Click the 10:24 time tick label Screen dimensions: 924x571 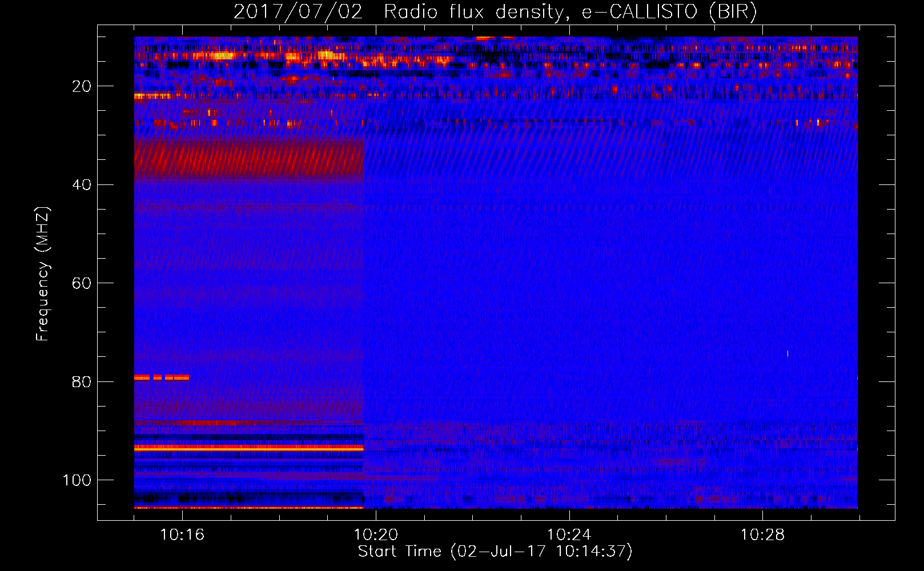569,535
